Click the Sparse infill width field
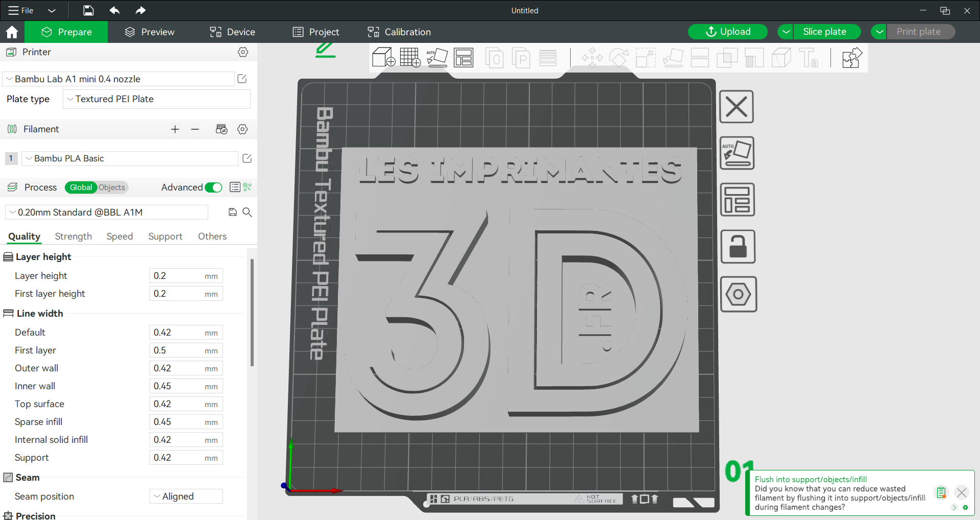Screen dimensions: 980x520 tap(186, 422)
